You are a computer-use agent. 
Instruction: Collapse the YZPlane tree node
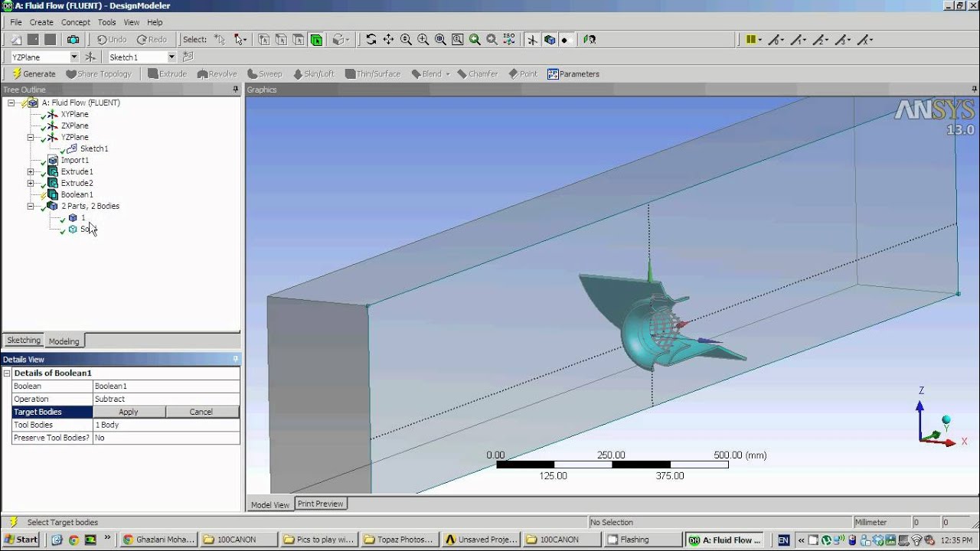pos(31,138)
